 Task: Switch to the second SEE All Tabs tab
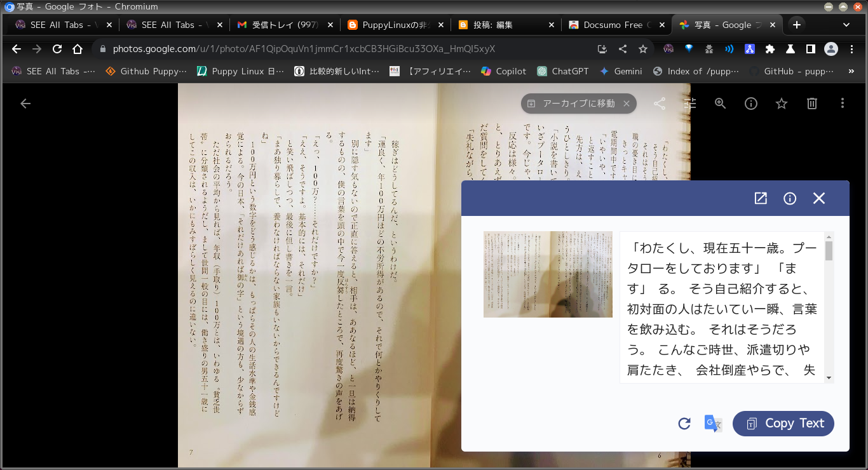(x=174, y=25)
